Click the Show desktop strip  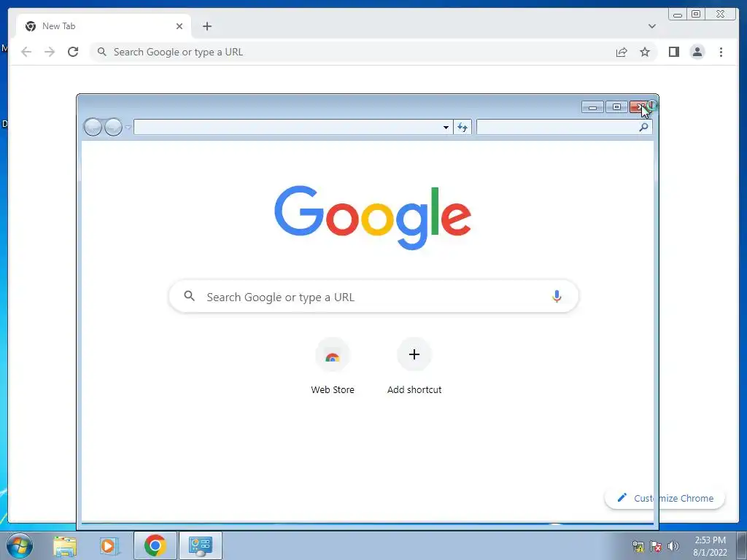tap(742, 545)
